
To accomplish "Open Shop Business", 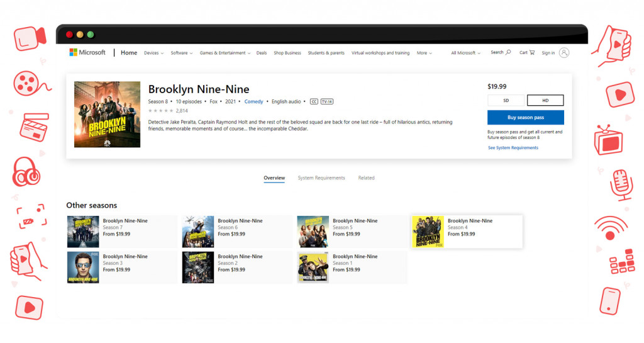I will click(287, 53).
